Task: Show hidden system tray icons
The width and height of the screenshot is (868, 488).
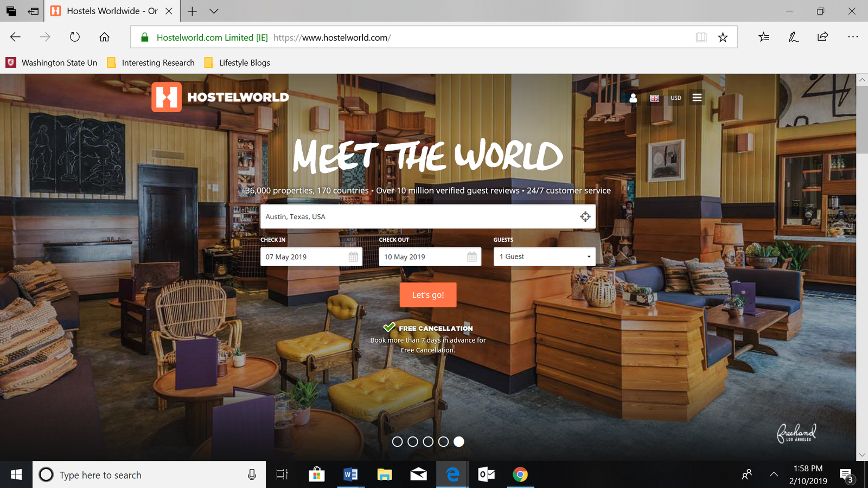Action: [x=774, y=474]
